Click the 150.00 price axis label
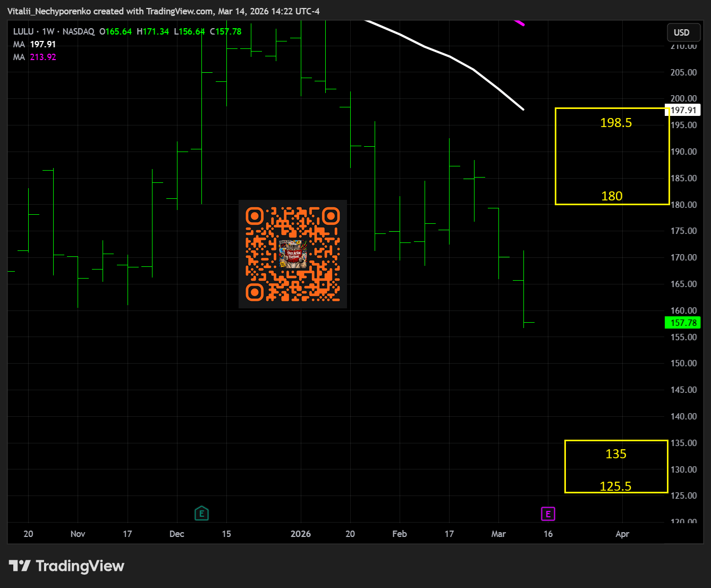Screen dimensions: 711x588 [683, 363]
